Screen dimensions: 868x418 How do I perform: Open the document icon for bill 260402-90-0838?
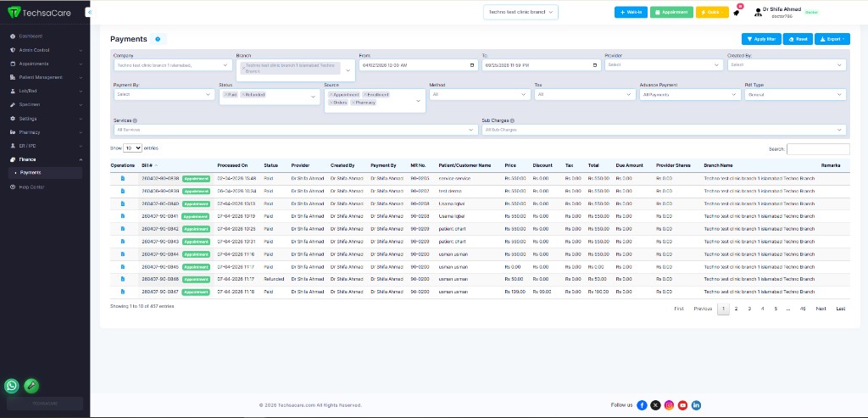[123, 178]
